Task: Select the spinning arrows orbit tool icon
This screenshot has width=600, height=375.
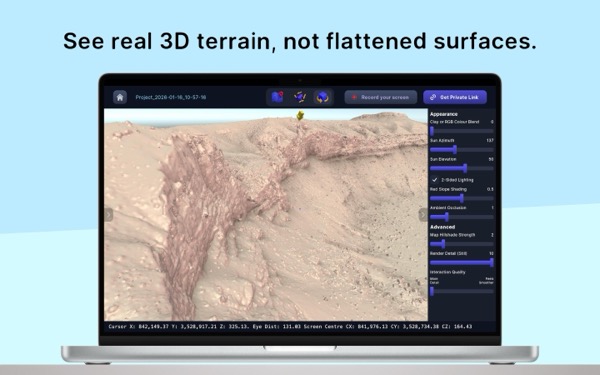Action: (300, 97)
